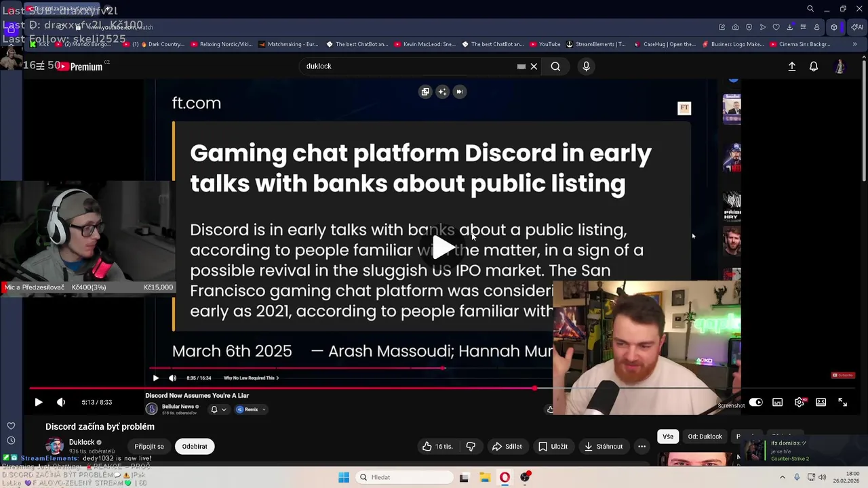Open File Explorer from the taskbar
This screenshot has width=868, height=488.
[485, 477]
